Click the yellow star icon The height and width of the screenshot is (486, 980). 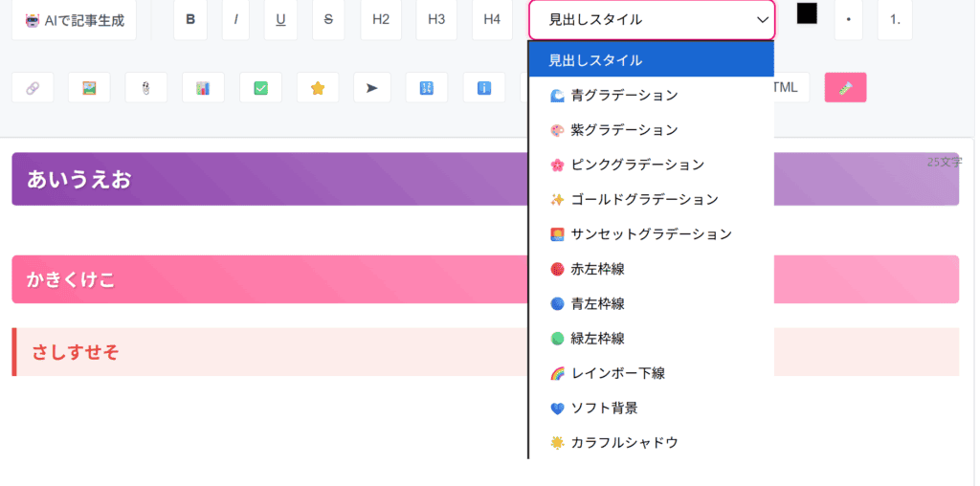coord(318,88)
